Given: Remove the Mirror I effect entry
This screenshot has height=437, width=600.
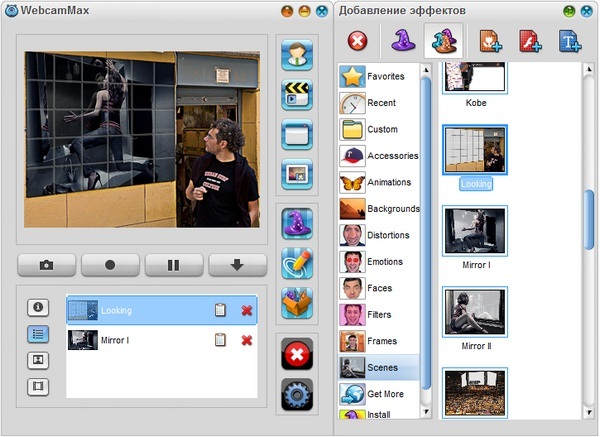Looking at the screenshot, I should coord(247,341).
